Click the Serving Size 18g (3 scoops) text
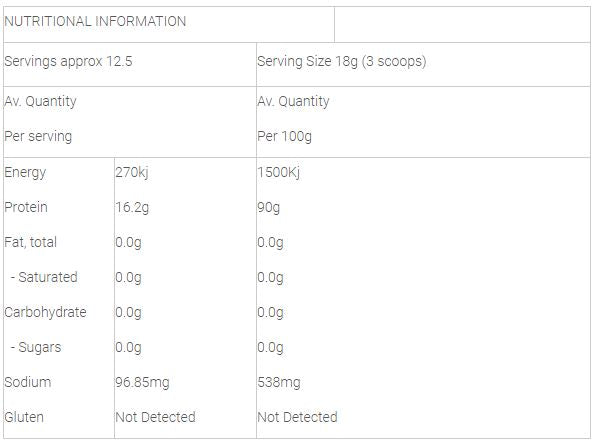603x445 pixels. pos(342,61)
